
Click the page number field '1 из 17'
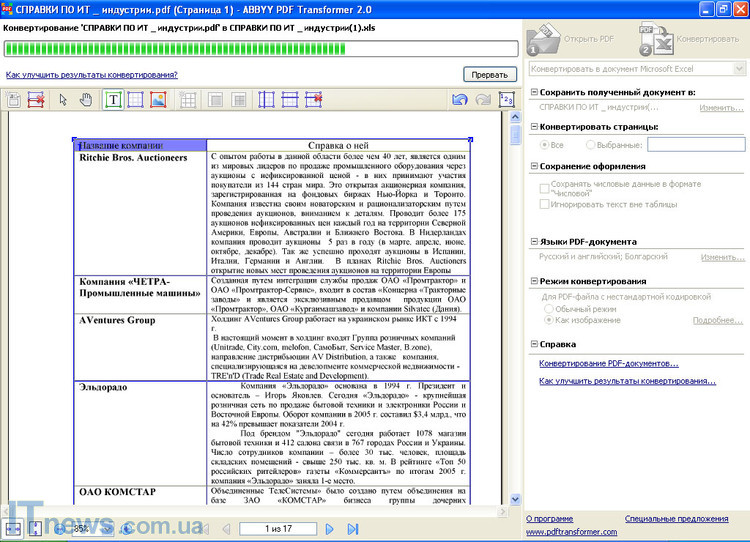coord(278,529)
